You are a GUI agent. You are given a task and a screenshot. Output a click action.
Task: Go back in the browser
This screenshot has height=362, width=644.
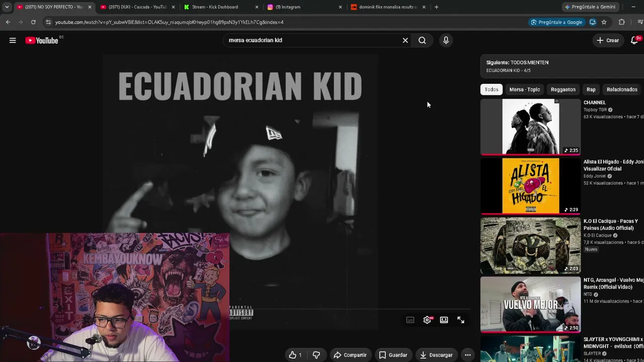[8, 22]
